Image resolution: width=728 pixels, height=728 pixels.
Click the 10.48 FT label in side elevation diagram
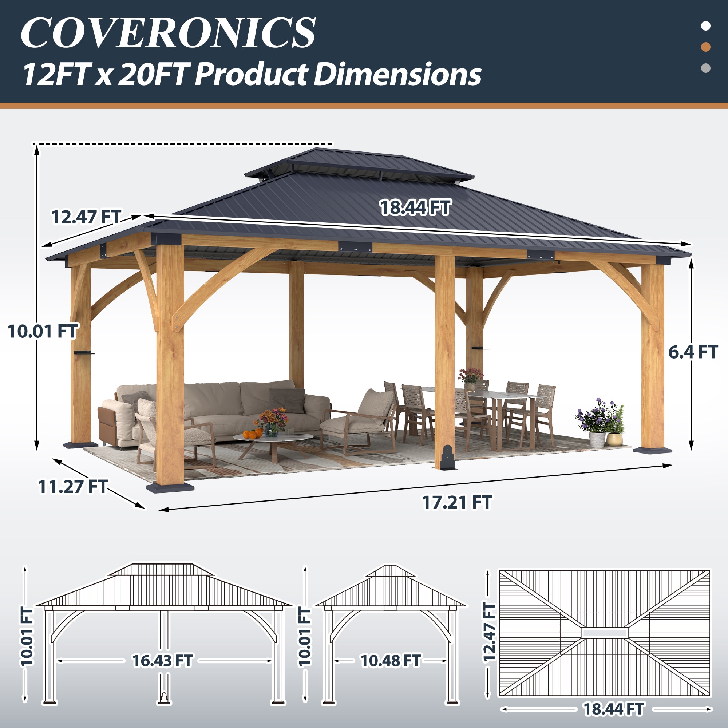tap(390, 661)
